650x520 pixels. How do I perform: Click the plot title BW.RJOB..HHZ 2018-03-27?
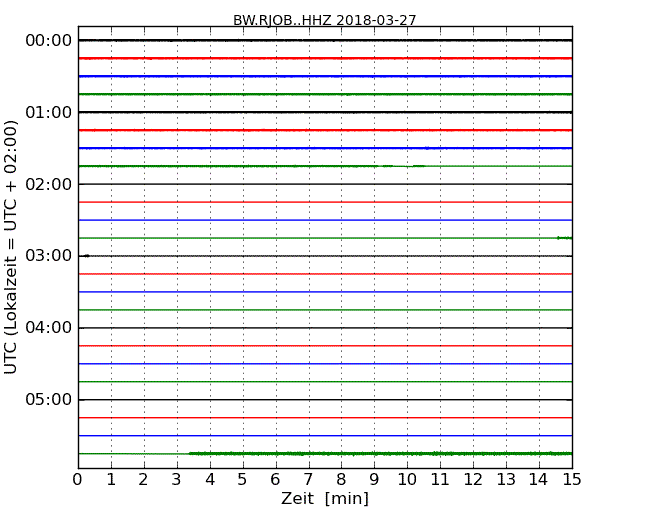click(325, 20)
